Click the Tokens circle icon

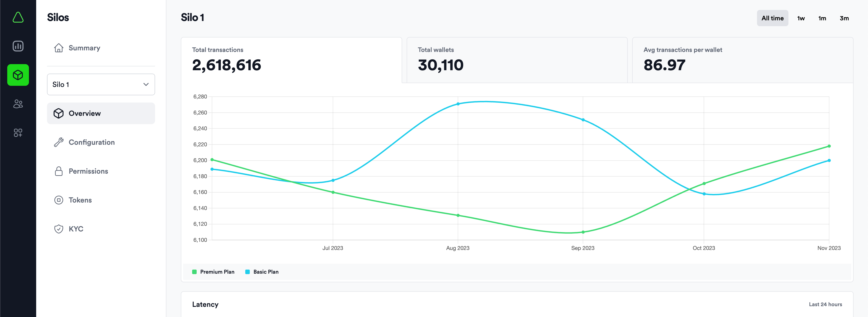pos(59,200)
